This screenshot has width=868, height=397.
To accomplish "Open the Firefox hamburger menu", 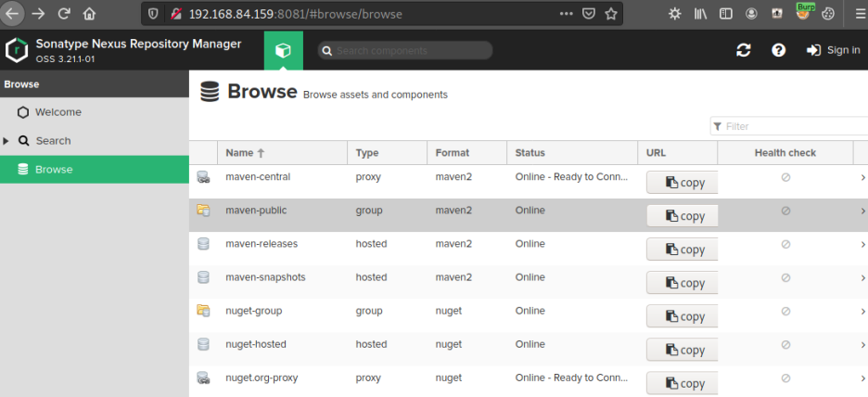I will (x=860, y=15).
